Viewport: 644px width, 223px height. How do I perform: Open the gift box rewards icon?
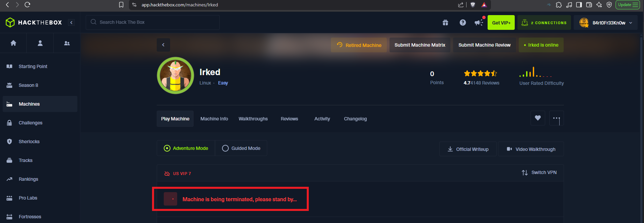[x=445, y=22]
